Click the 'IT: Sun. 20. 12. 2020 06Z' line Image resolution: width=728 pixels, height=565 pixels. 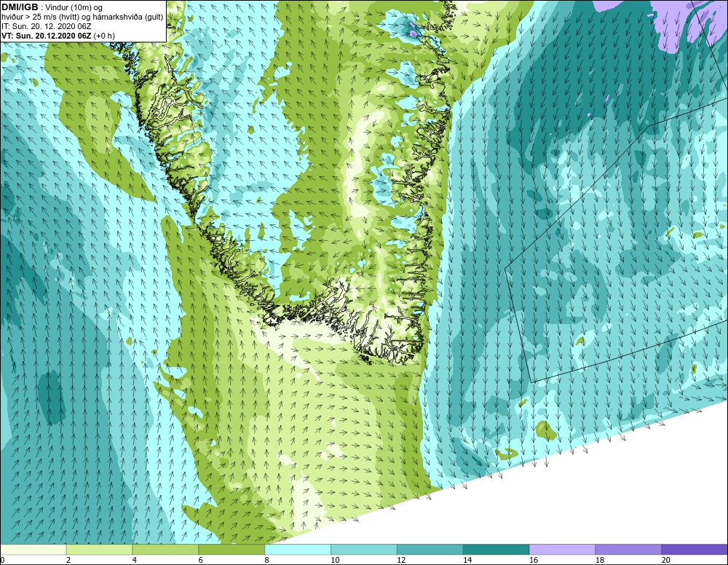tap(47, 26)
